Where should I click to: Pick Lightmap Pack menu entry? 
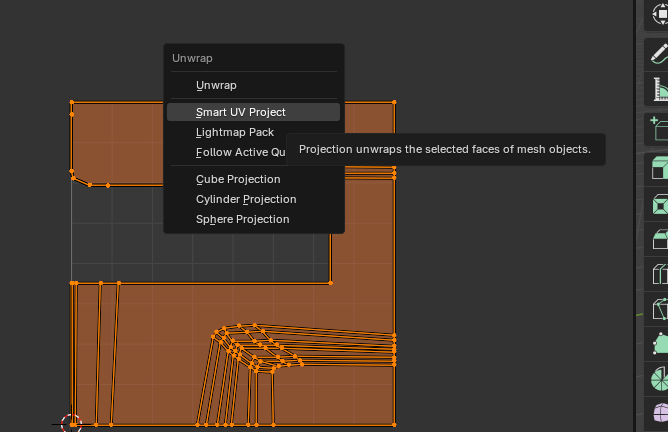(253, 132)
